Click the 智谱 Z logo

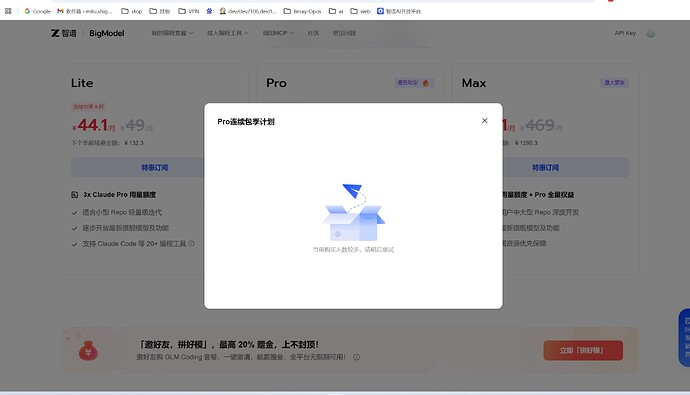(x=63, y=33)
